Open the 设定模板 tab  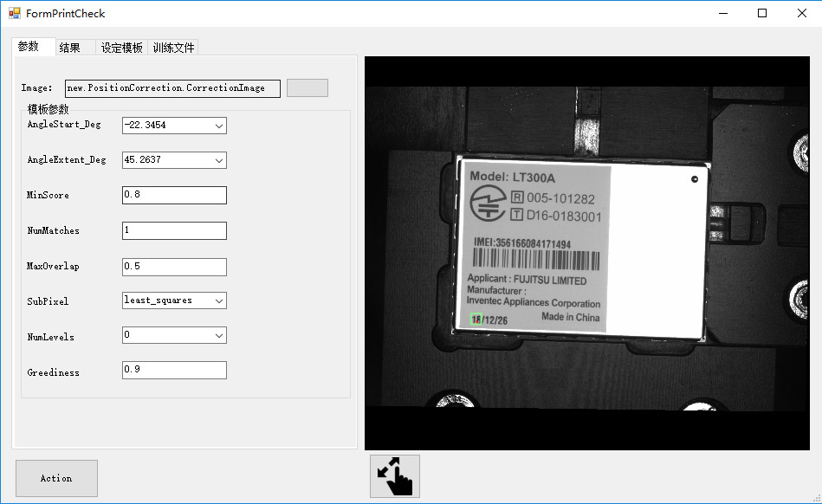(121, 48)
